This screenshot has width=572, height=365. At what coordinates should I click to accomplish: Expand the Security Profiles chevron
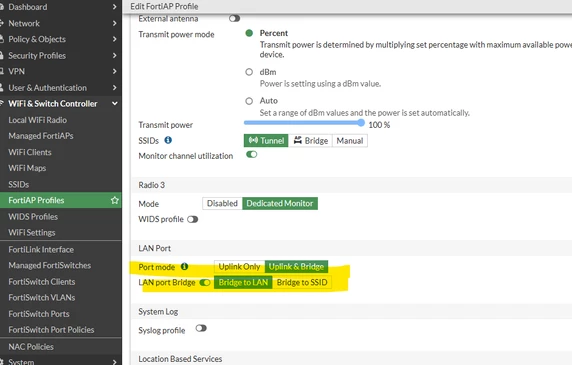pyautogui.click(x=115, y=55)
